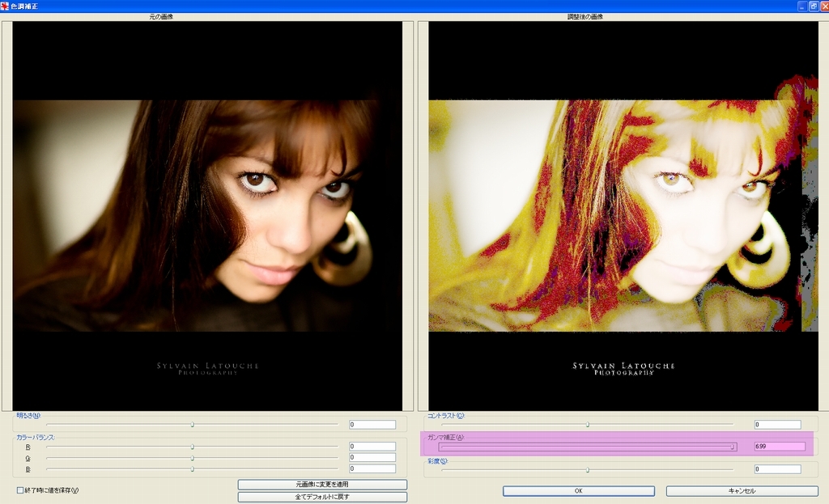Viewport: 829px width, 504px height.
Task: Click the 元画像に変更を適用 button
Action: (322, 485)
